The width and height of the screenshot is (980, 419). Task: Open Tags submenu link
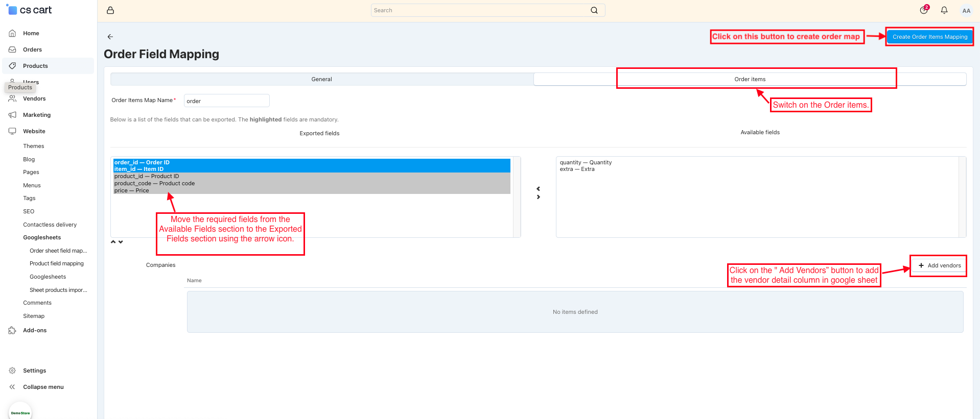[x=29, y=198]
